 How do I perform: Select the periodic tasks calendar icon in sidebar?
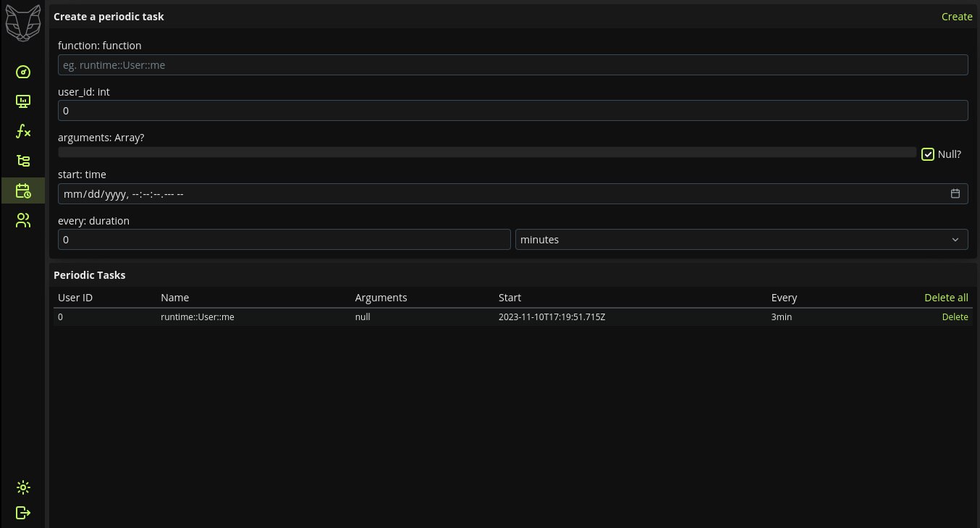click(x=23, y=190)
